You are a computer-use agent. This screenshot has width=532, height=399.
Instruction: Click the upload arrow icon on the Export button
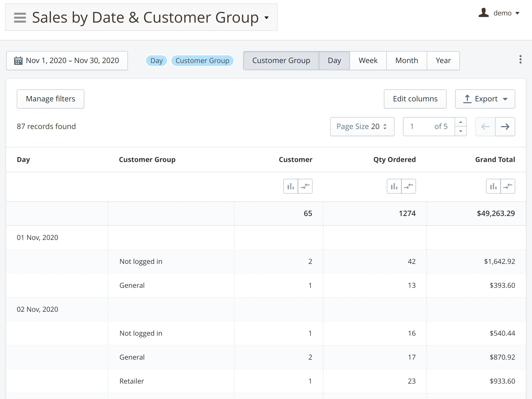pyautogui.click(x=468, y=99)
